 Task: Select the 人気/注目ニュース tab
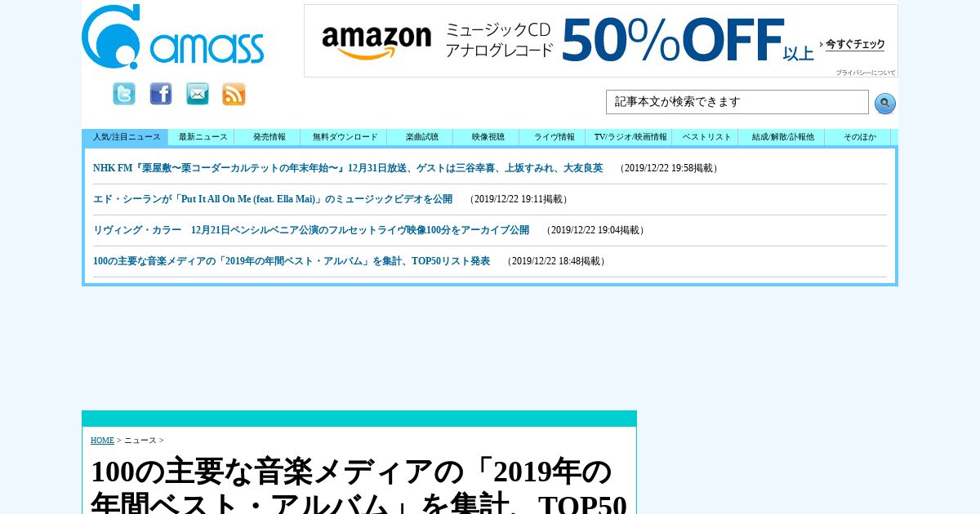(x=126, y=137)
